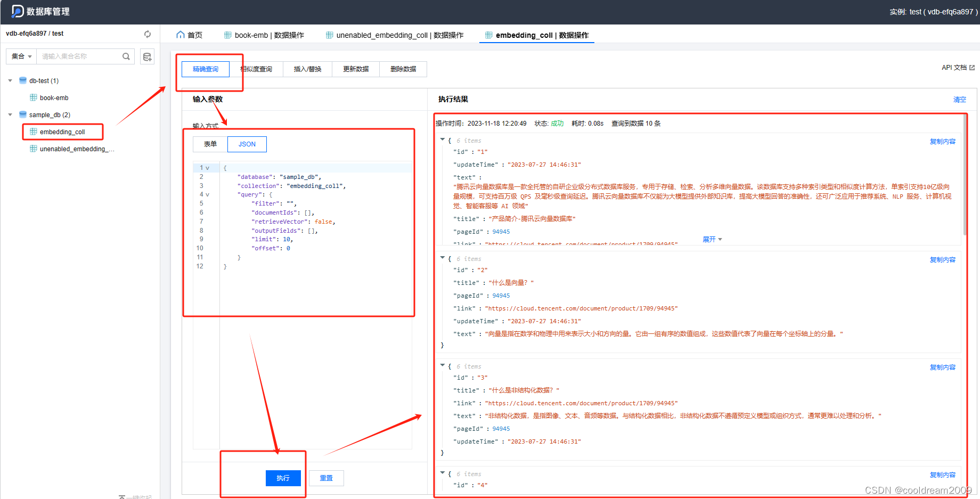Refresh the vdb-efq6a897 instance tree

coord(148,34)
